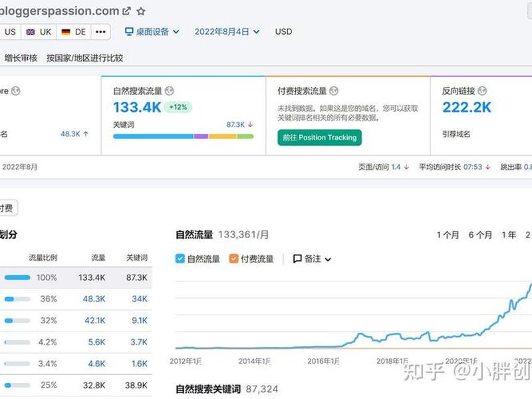Open the date dropdown 2022年8月4日
This screenshot has height=399, width=532.
(x=227, y=31)
